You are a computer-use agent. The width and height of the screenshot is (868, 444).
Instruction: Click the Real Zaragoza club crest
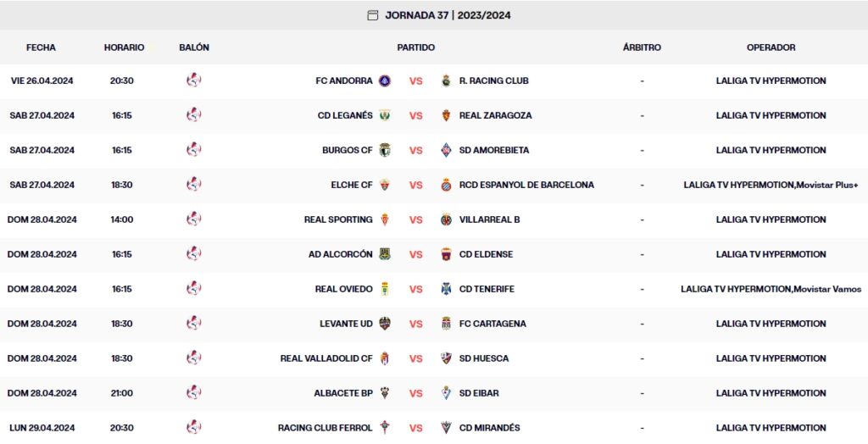(447, 116)
